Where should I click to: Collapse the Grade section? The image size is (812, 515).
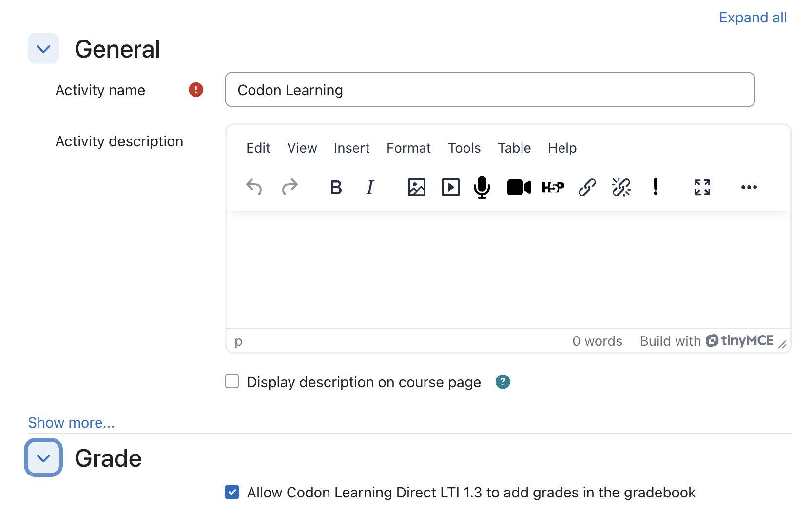point(43,458)
